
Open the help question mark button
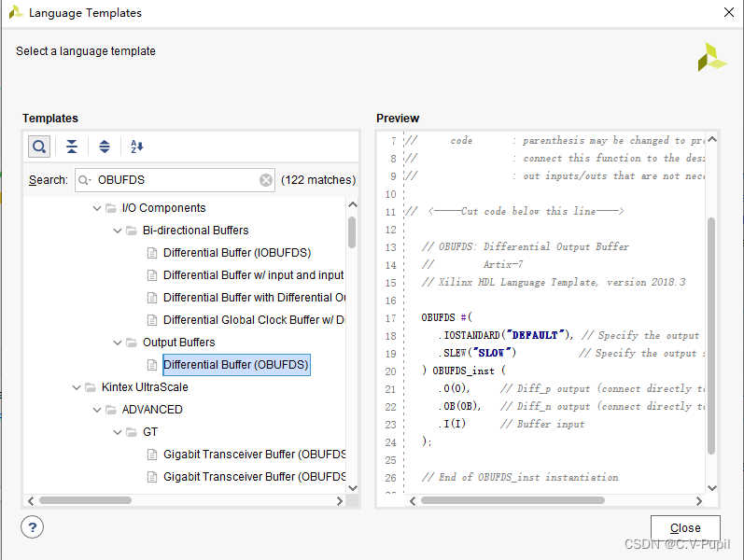coord(33,526)
